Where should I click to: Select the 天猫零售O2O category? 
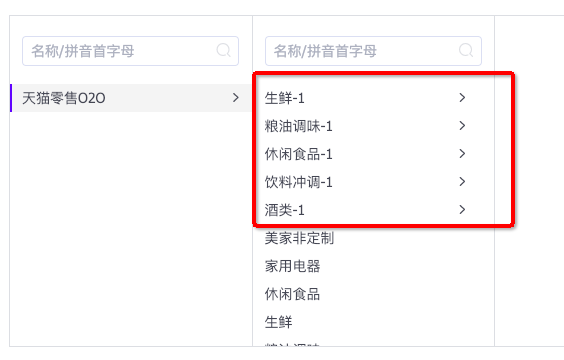[x=131, y=98]
